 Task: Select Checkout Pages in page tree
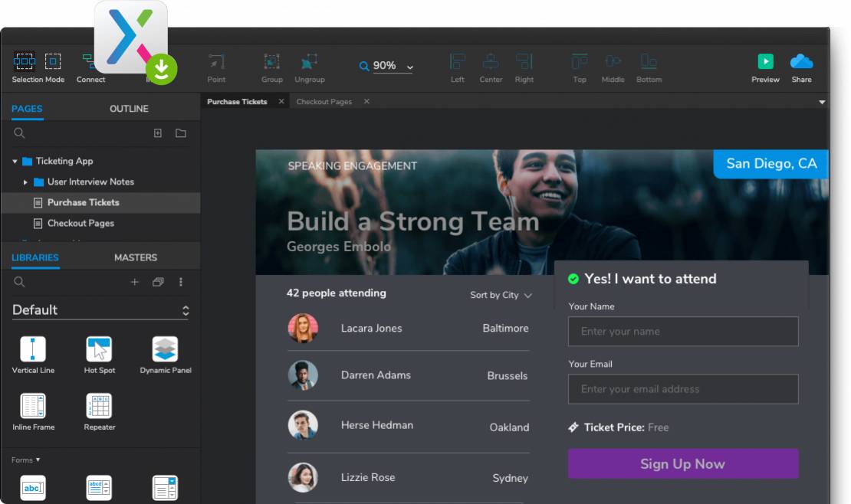[80, 224]
